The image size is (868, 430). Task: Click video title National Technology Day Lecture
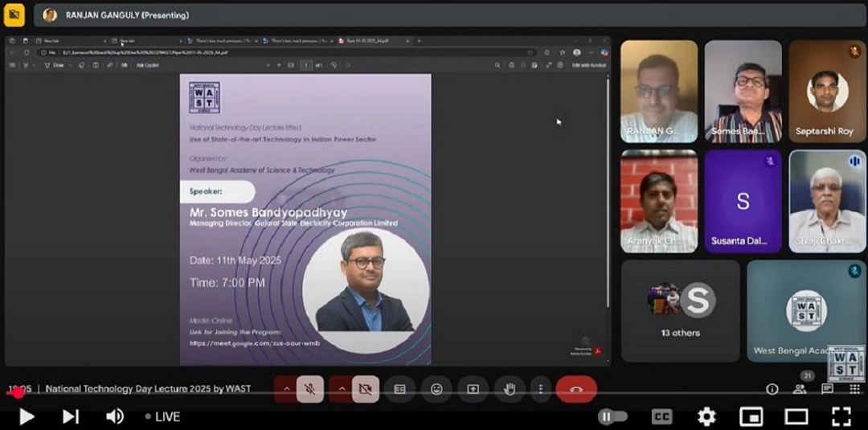tap(148, 388)
